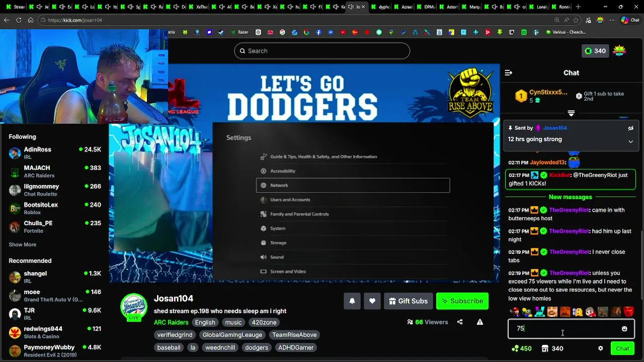Screen dimensions: 644x362
Task: Open MAJACH channel in Following
Action: coord(55,171)
